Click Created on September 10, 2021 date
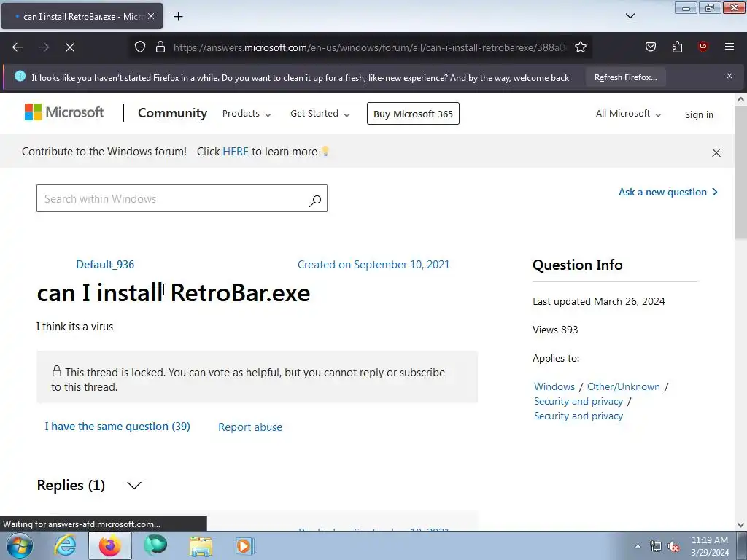Screen dimensions: 747x560 (x=373, y=264)
